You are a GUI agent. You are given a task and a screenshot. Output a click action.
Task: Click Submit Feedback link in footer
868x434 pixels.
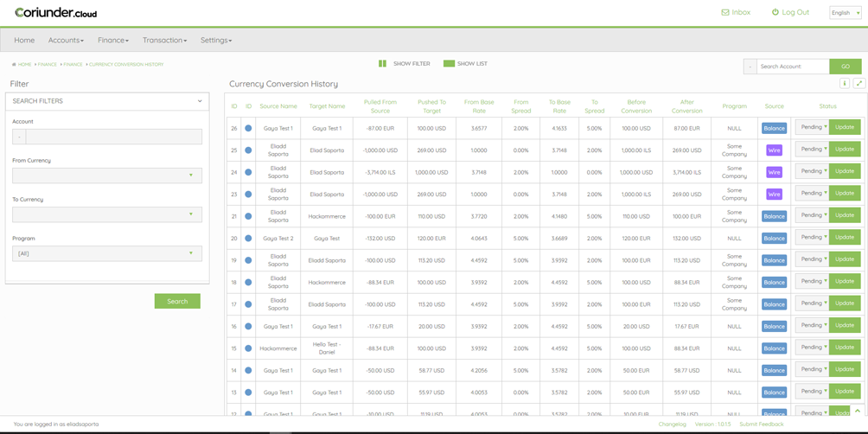(x=762, y=424)
